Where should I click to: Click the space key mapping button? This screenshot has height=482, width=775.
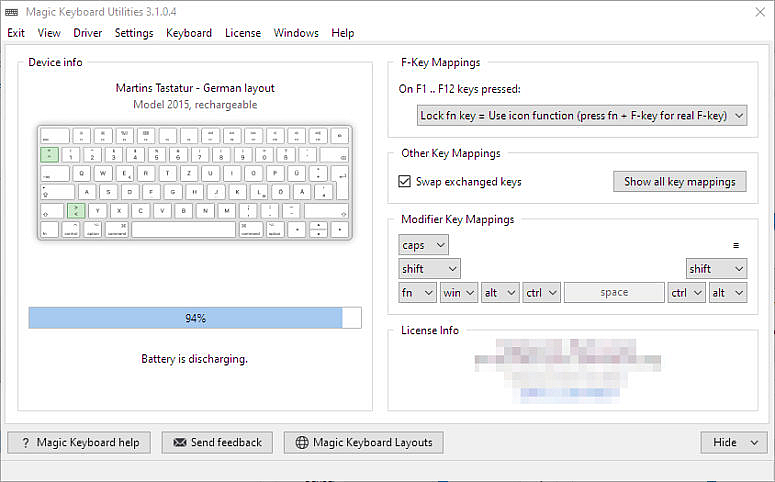(614, 293)
